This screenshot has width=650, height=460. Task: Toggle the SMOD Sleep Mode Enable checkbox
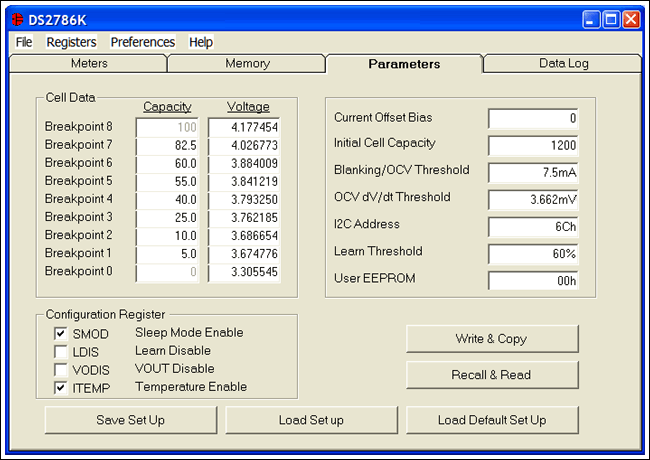tap(61, 333)
